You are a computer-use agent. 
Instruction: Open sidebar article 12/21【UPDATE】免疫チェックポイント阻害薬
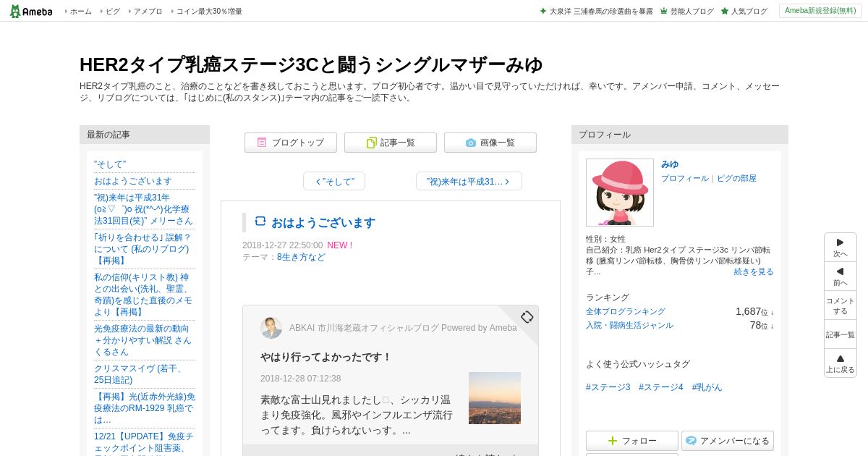[144, 442]
